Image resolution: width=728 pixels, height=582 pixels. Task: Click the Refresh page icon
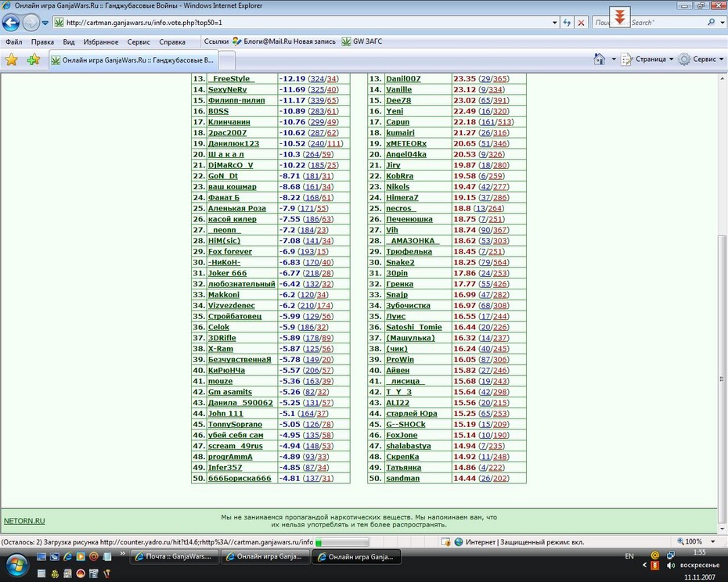(567, 22)
